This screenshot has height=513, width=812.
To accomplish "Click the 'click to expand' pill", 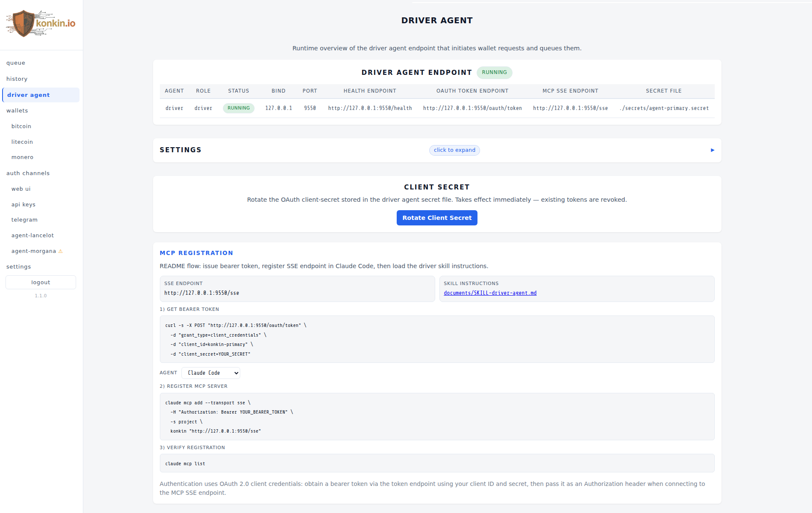I will click(454, 150).
